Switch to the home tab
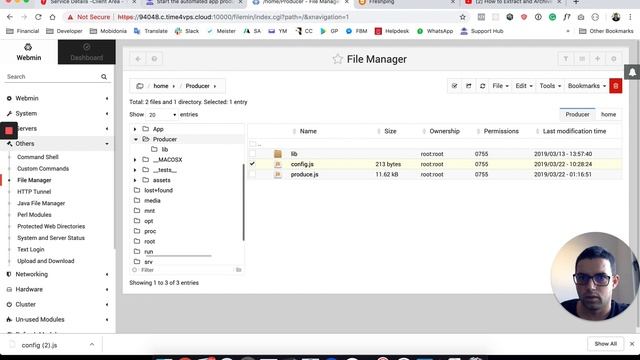 pyautogui.click(x=608, y=115)
